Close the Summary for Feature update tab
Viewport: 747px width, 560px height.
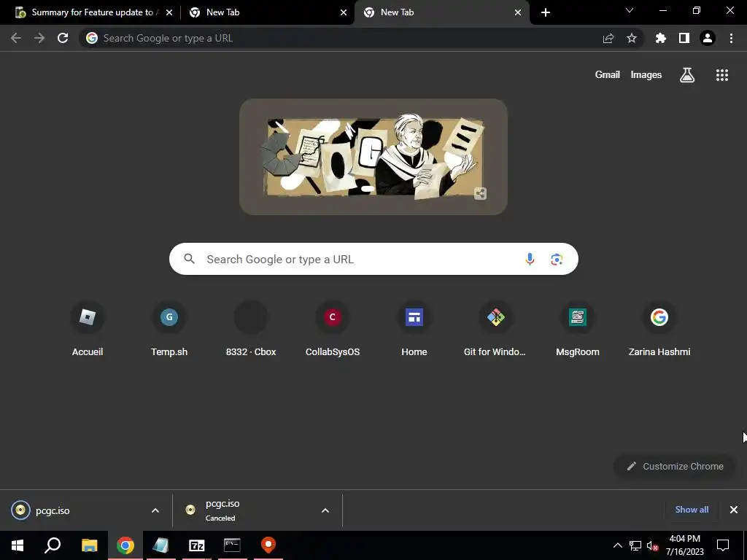(169, 12)
